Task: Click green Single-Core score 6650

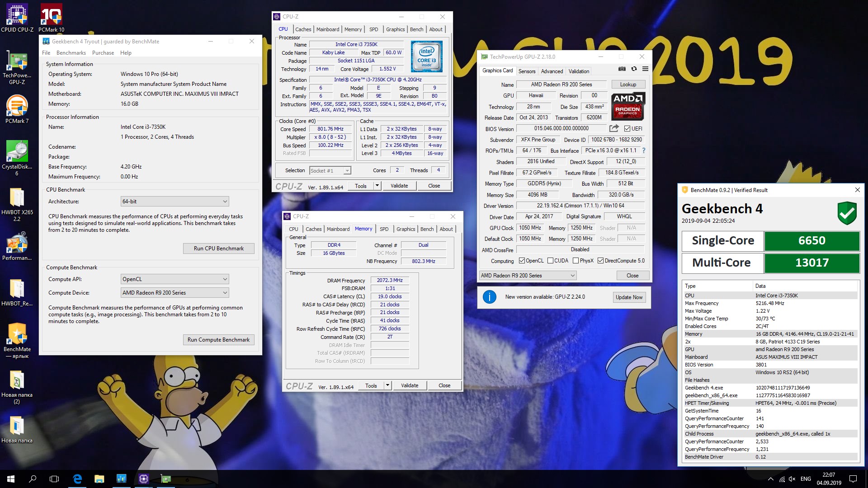Action: (811, 241)
